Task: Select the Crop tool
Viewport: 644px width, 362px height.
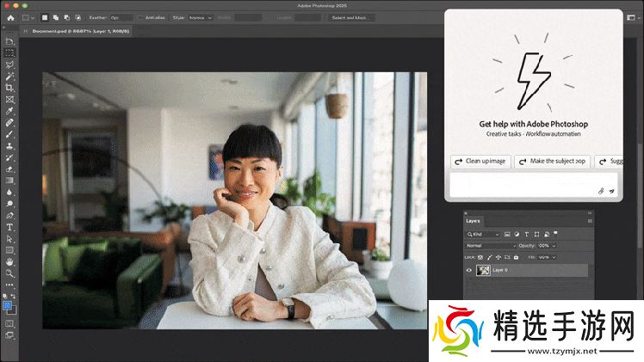Action: coord(9,88)
